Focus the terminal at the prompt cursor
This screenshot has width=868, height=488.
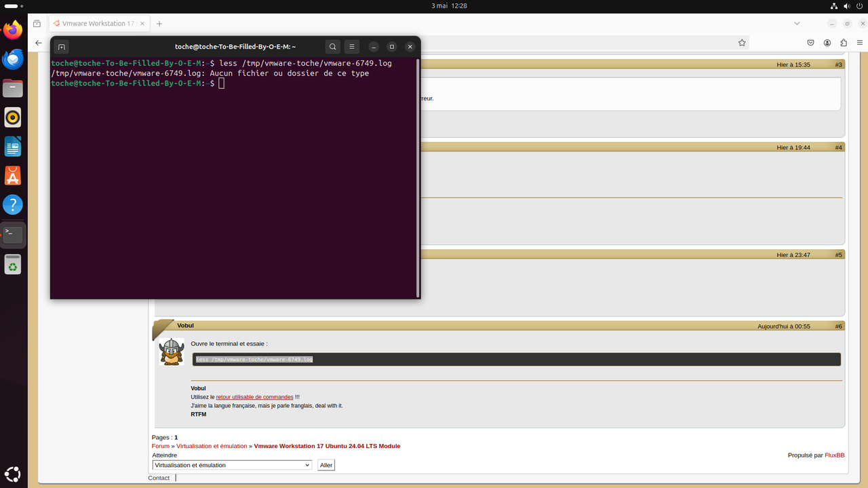pos(221,83)
